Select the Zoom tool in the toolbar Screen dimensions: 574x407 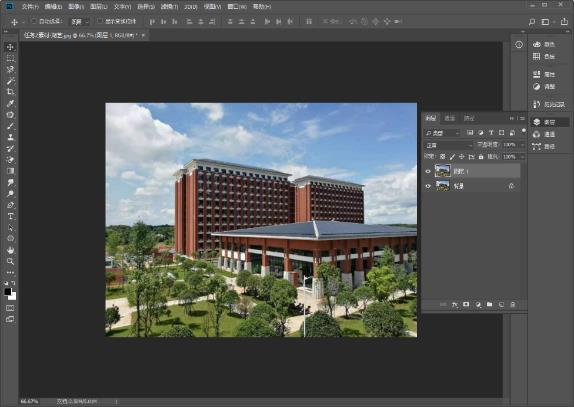[10, 261]
